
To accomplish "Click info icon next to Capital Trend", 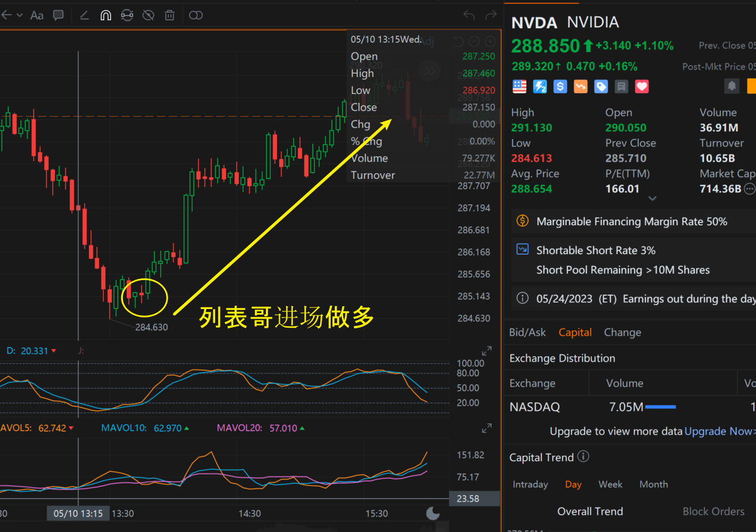I will (583, 456).
